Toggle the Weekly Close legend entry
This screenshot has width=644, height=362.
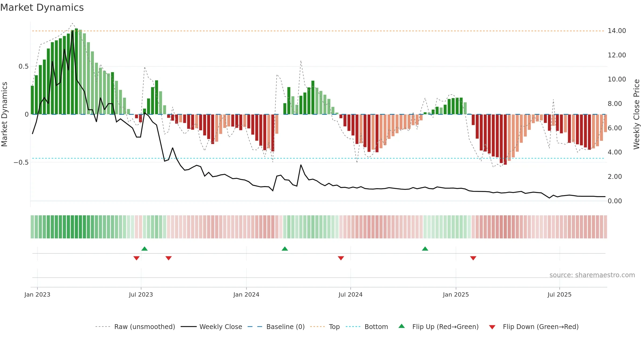(211, 327)
